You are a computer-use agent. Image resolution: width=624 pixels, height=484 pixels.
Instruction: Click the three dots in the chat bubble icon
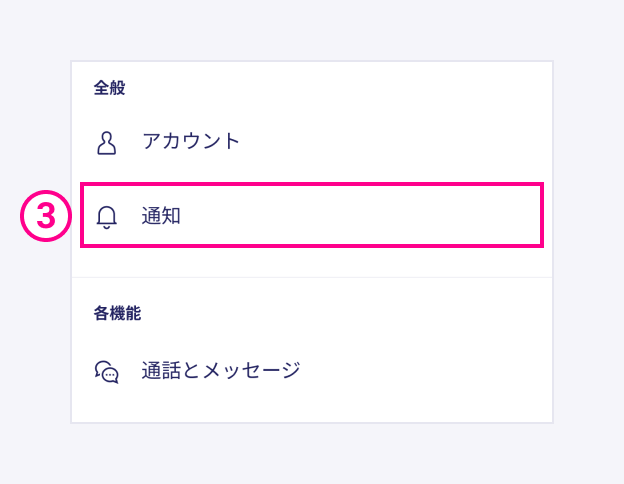click(x=110, y=377)
